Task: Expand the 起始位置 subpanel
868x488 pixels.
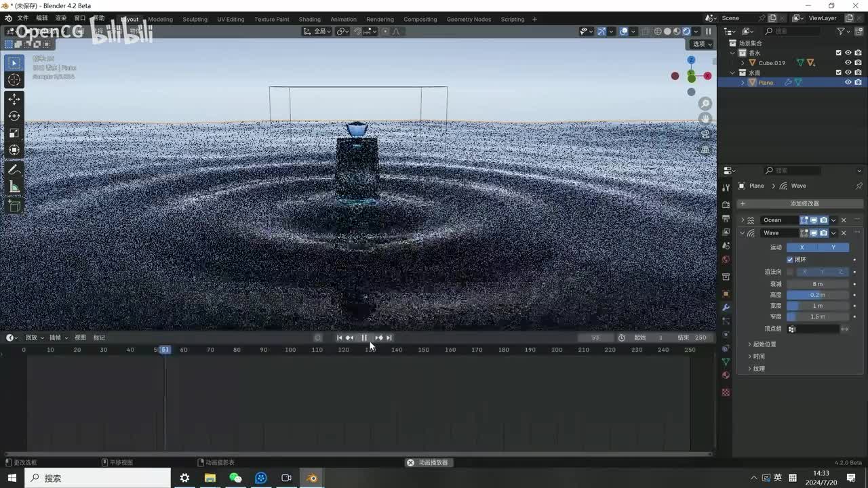Action: click(x=749, y=344)
